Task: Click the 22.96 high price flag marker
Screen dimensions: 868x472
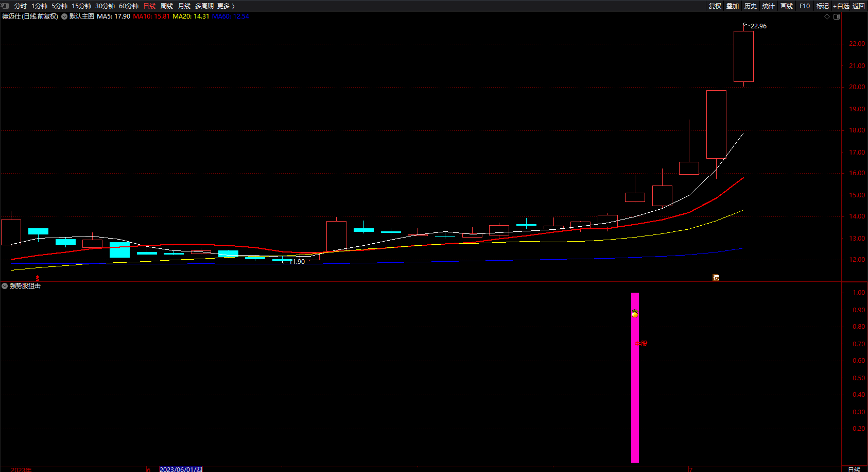Action: click(x=755, y=26)
